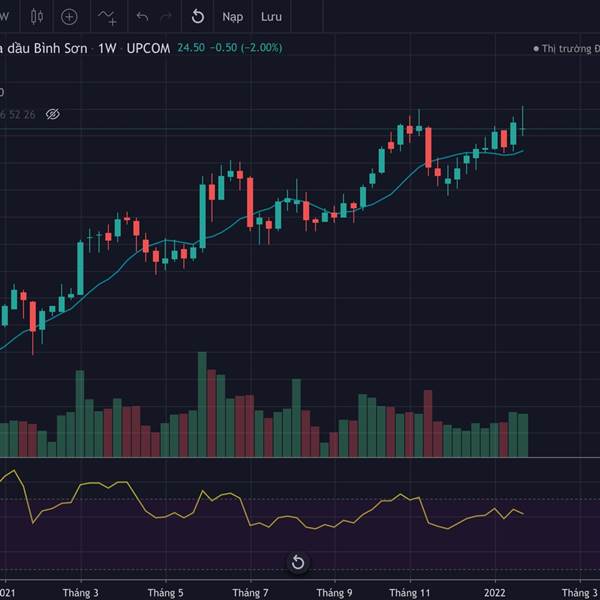Click the Tháng 9 time axis label

(x=334, y=593)
